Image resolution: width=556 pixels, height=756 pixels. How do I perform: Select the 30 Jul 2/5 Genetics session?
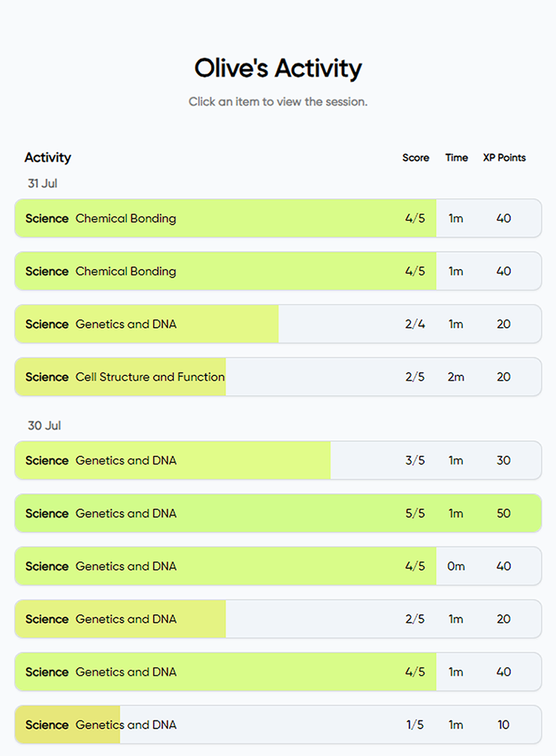[x=277, y=619]
